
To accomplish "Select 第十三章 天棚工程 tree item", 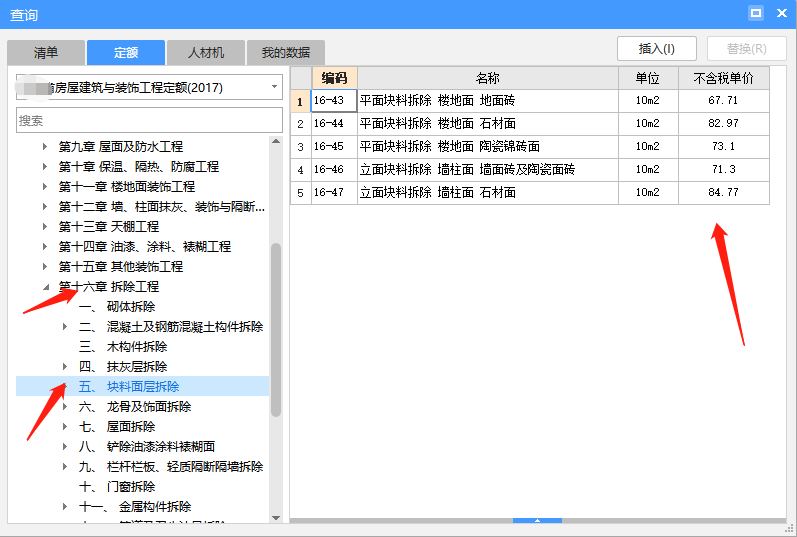I will pyautogui.click(x=109, y=226).
